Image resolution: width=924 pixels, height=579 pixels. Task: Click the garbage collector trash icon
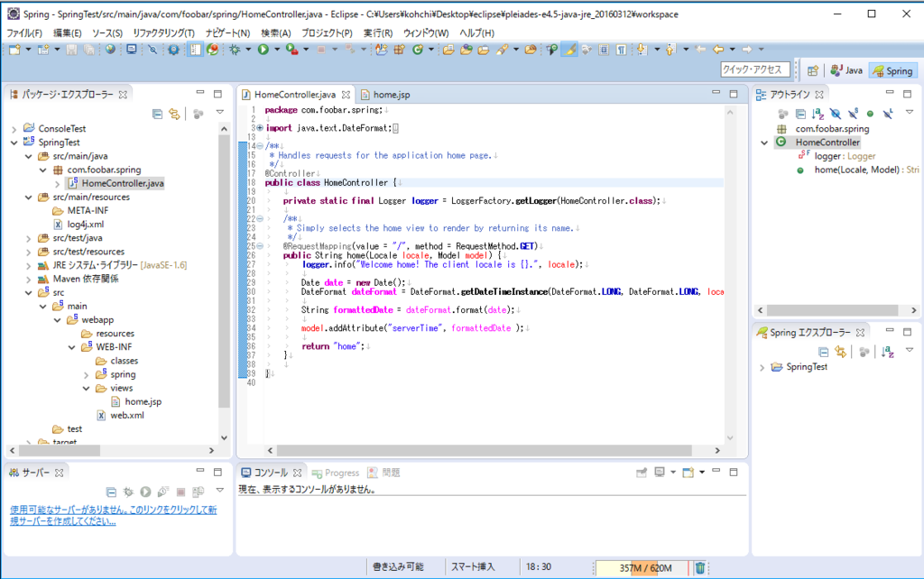click(x=699, y=568)
